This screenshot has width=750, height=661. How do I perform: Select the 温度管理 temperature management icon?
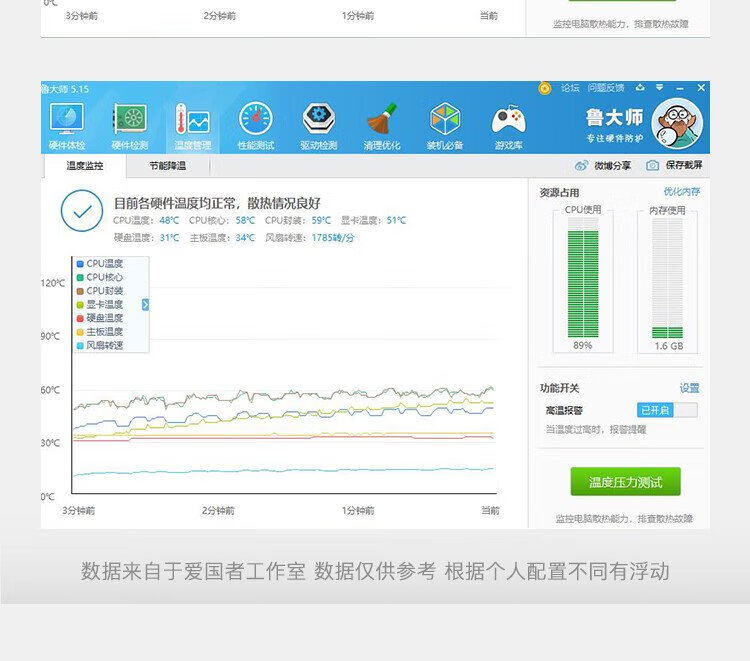pos(193,126)
